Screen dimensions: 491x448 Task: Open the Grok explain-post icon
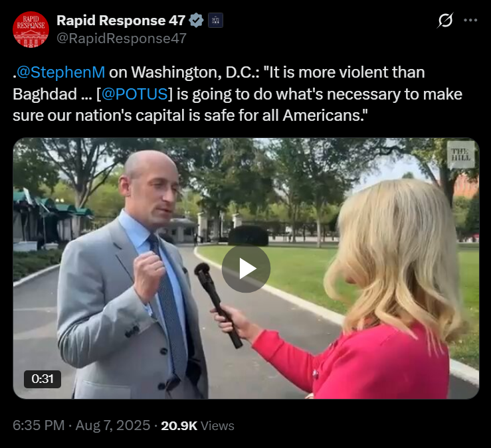point(445,21)
